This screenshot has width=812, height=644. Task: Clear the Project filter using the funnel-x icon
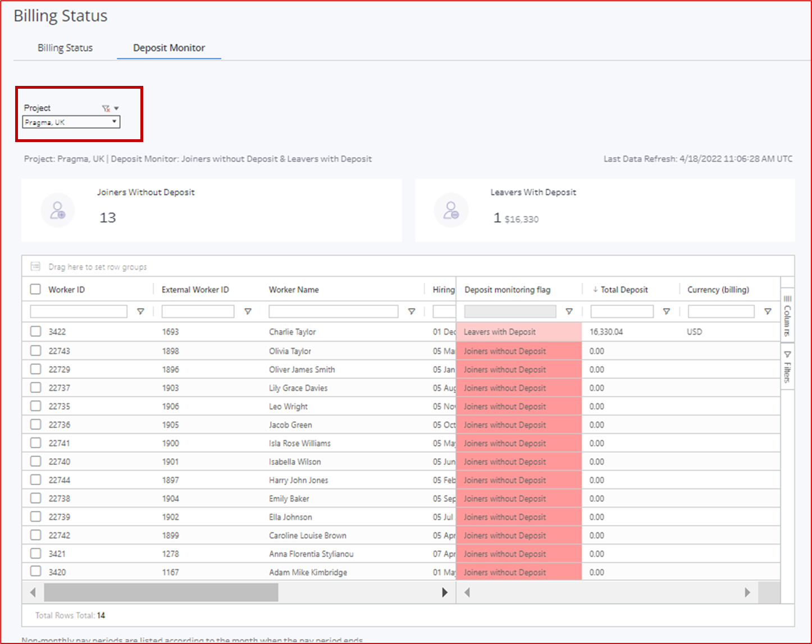tap(106, 108)
